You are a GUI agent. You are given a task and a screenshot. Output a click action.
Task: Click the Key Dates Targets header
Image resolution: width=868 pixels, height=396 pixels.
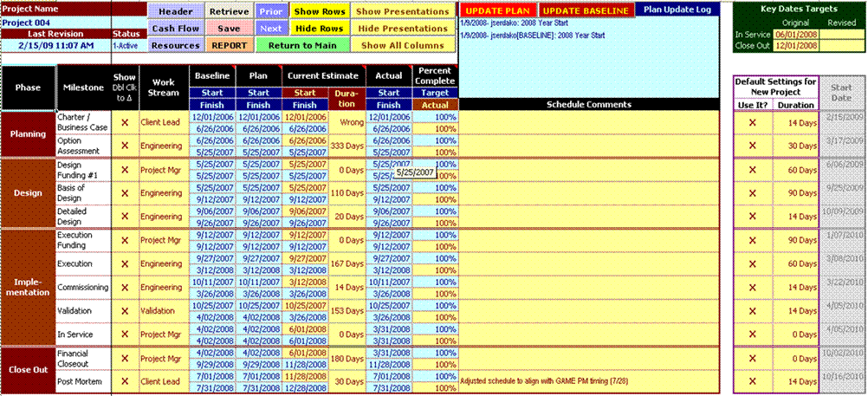pyautogui.click(x=800, y=9)
